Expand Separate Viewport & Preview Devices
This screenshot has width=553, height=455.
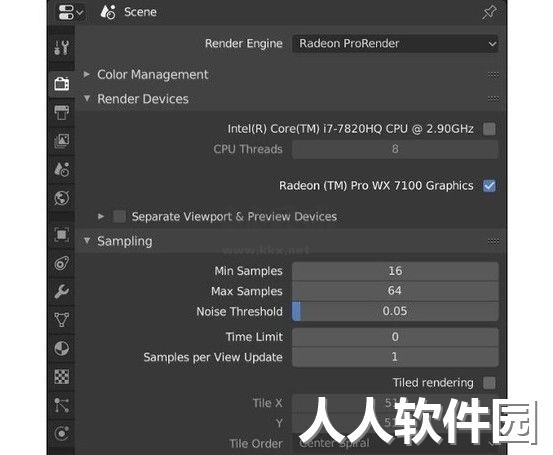click(x=101, y=216)
